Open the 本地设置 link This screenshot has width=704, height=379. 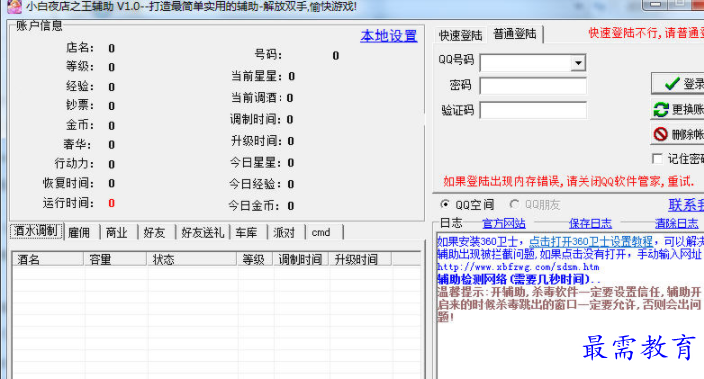click(x=389, y=36)
